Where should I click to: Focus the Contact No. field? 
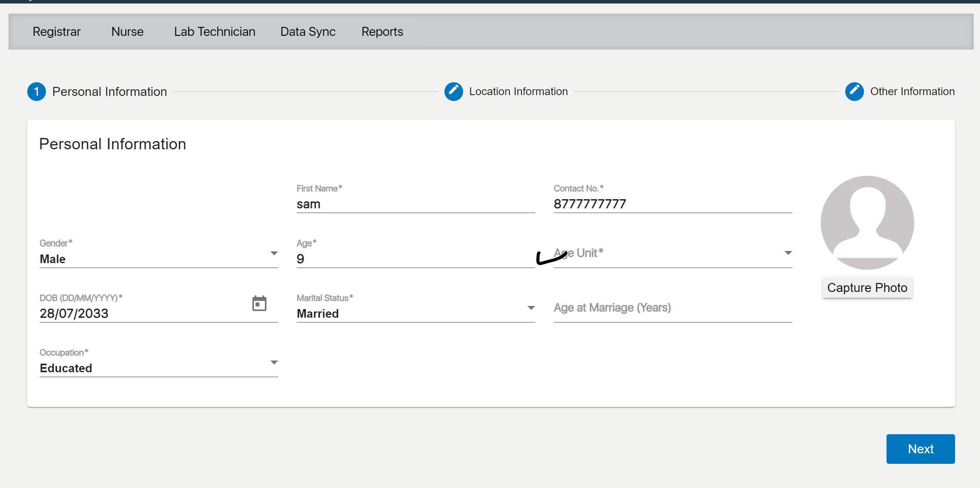point(672,204)
